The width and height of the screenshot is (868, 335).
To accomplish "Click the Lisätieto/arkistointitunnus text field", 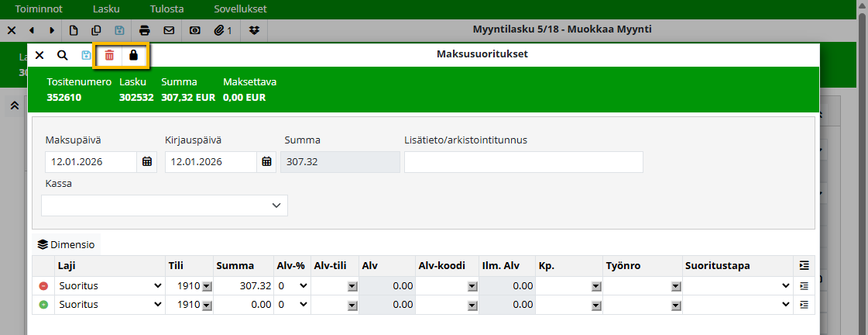I will [x=523, y=162].
